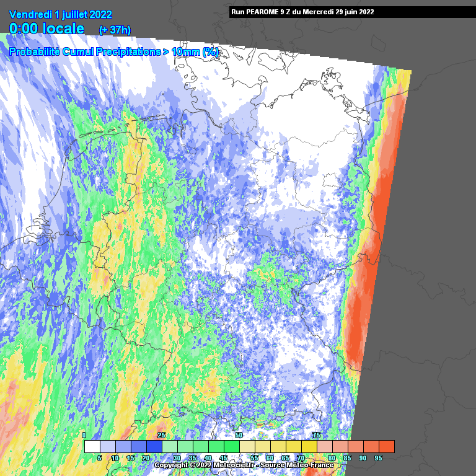Click the "50" label above the legend
The image size is (476, 476).
point(239,436)
